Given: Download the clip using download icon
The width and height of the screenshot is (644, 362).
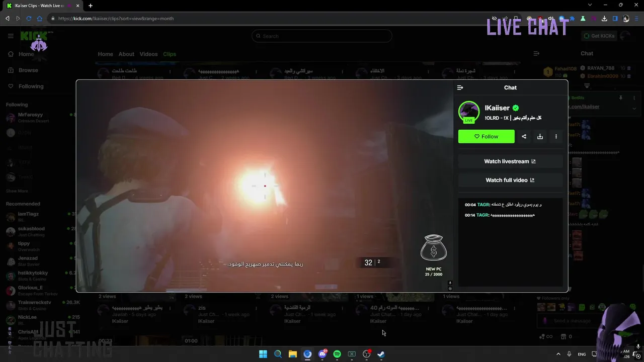Looking at the screenshot, I should tap(540, 136).
